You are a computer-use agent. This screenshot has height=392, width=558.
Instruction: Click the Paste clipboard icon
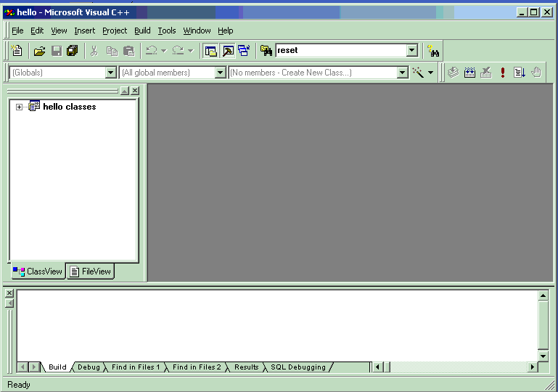[x=128, y=51]
